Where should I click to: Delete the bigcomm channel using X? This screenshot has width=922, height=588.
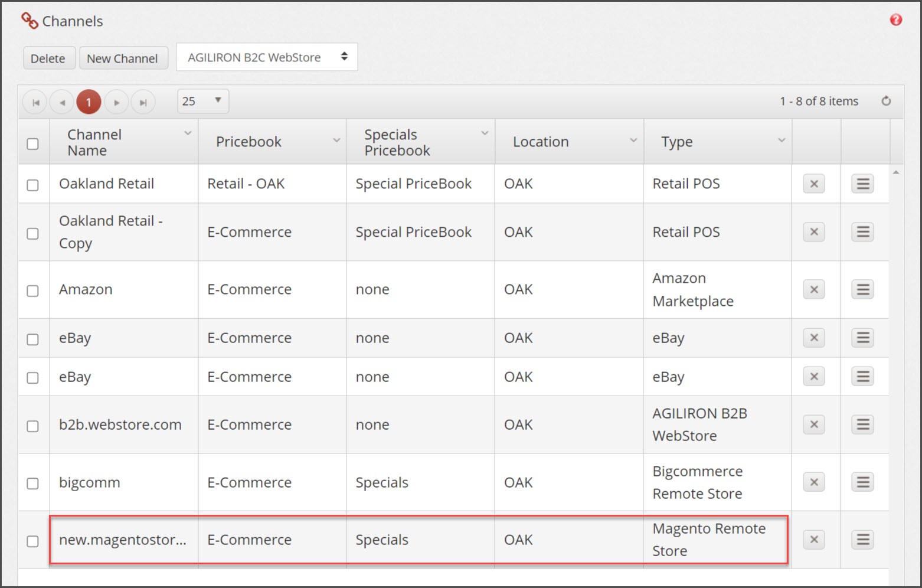click(814, 482)
